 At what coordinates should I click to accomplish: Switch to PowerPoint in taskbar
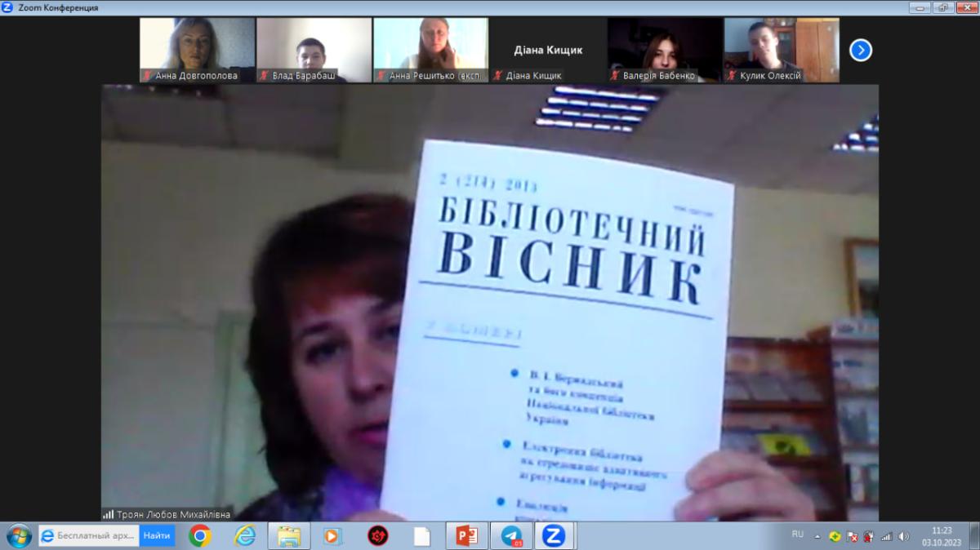[467, 536]
